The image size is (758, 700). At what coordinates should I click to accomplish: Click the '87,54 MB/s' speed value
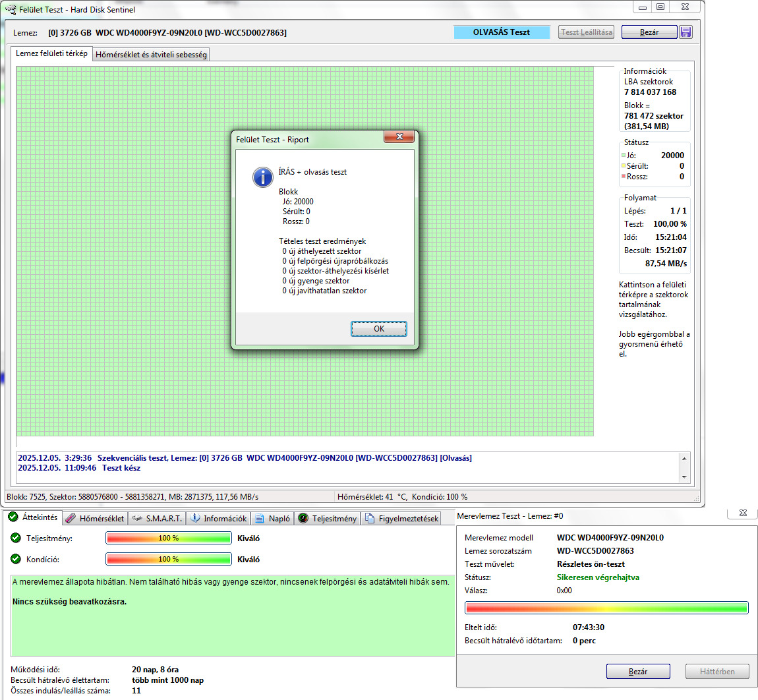[666, 264]
